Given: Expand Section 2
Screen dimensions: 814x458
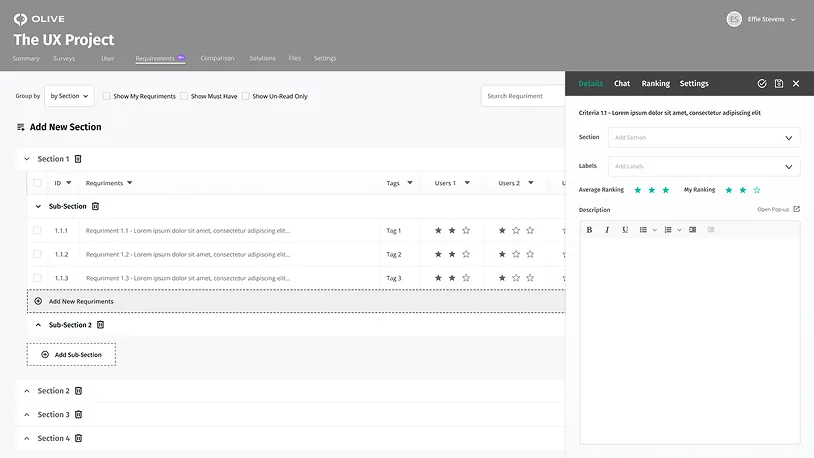Looking at the screenshot, I should 27,390.
